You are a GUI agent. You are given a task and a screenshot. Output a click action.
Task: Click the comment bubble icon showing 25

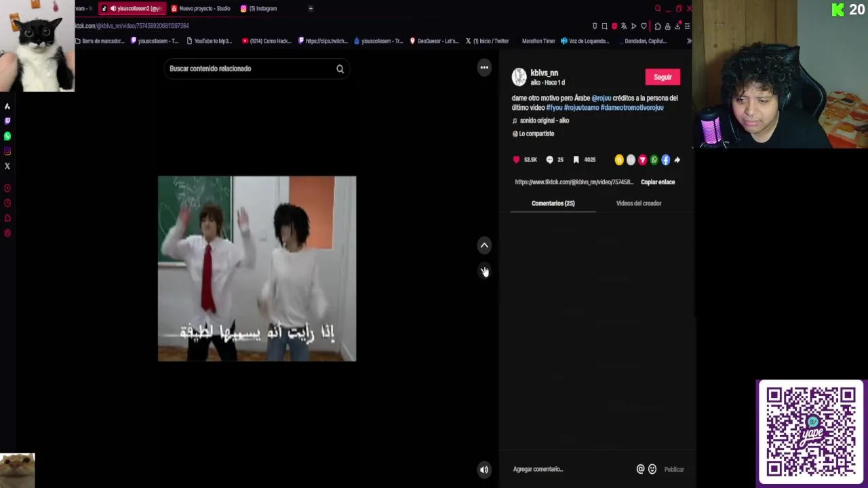549,160
